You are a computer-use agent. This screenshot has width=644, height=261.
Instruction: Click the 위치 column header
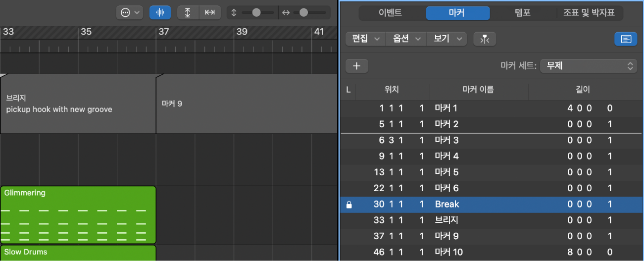(x=392, y=90)
